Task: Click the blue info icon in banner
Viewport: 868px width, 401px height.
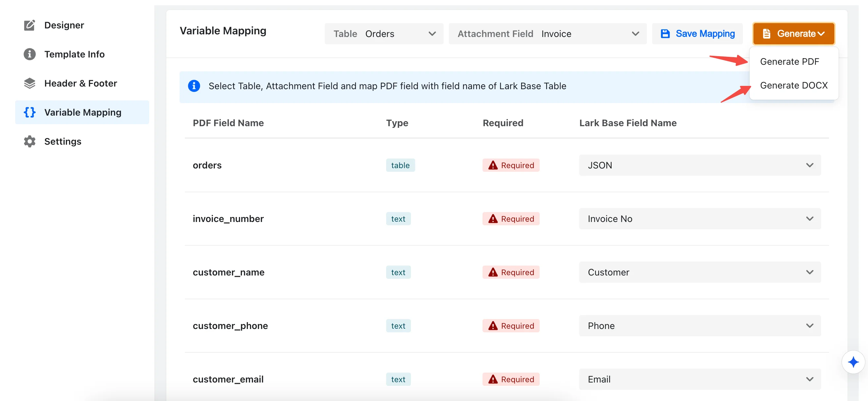Action: [x=194, y=86]
